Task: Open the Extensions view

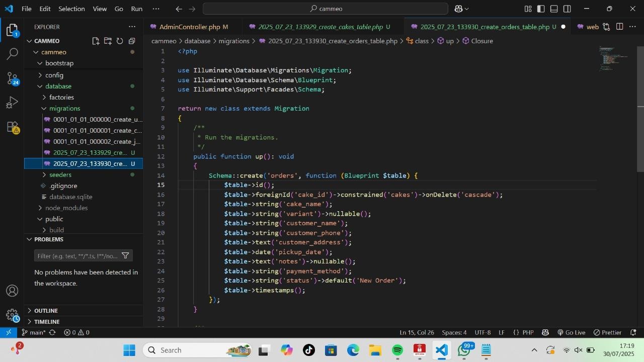Action: click(13, 127)
